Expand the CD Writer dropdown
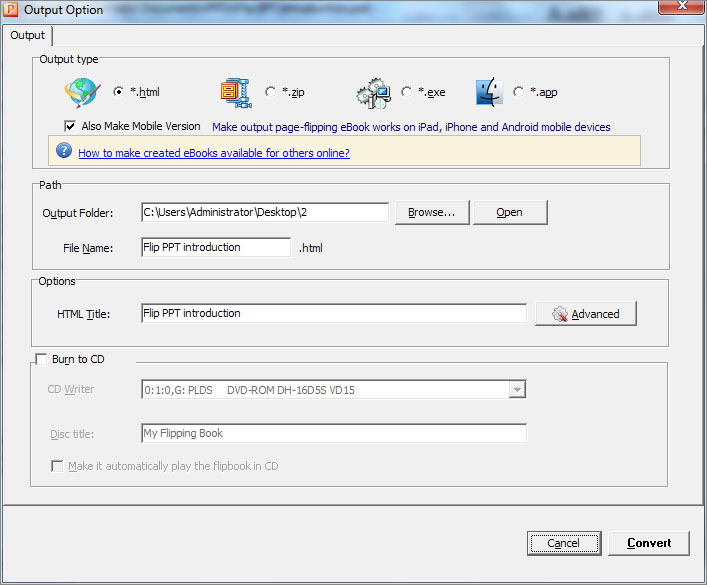707x585 pixels. (x=517, y=389)
